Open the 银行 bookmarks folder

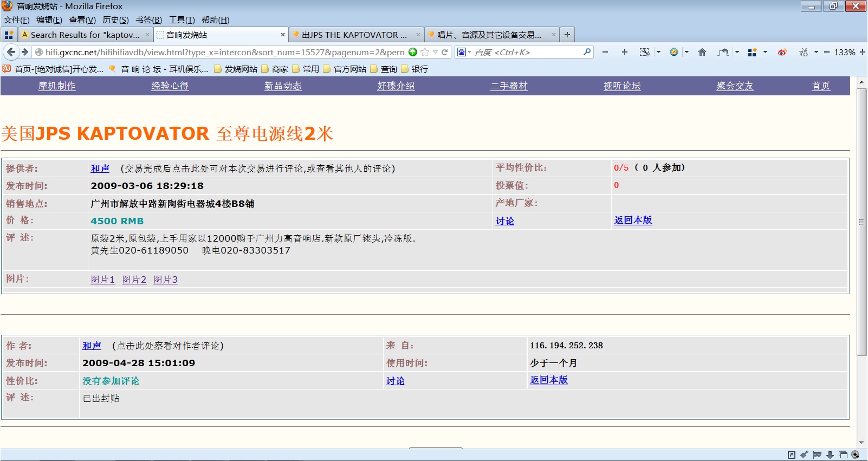point(415,69)
